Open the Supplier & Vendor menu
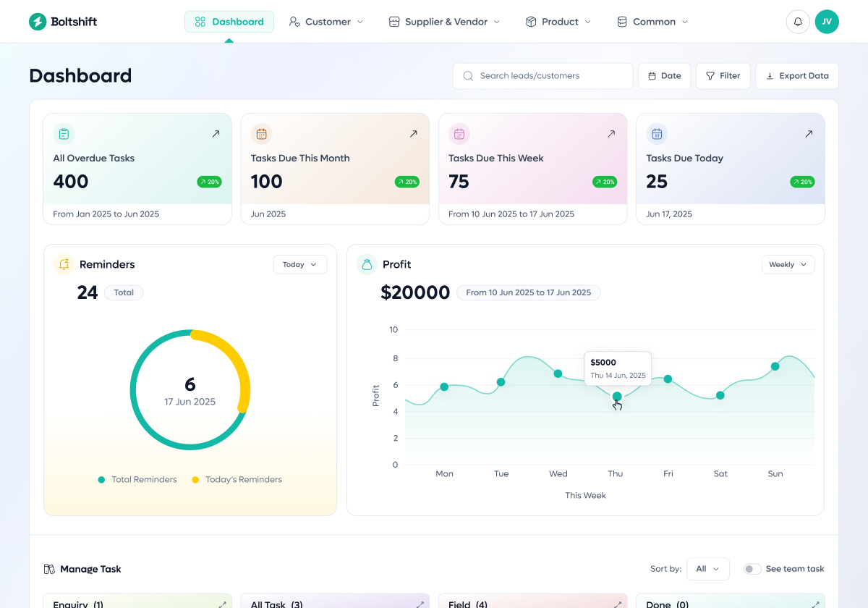Screen dimensions: 868x608 coord(444,22)
